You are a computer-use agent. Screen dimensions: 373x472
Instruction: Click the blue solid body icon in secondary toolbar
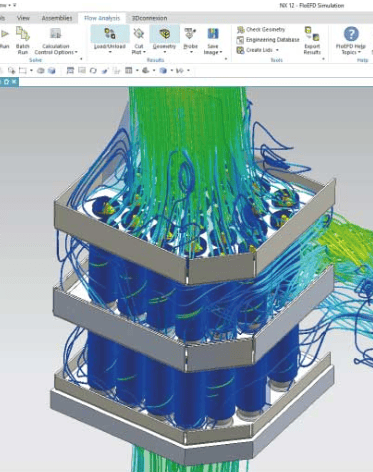51,71
